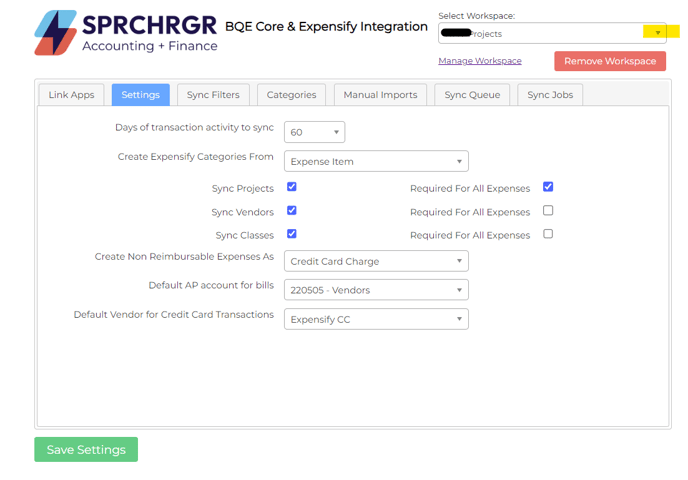Expand the Select Workspace dropdown
Screen dimensions: 688x480
552,33
